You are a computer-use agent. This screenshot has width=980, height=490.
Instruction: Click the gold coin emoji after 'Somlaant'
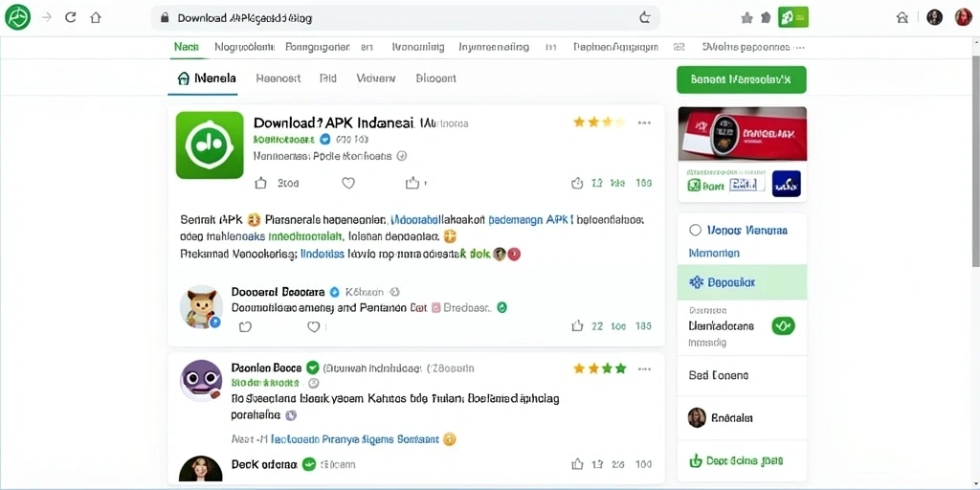450,439
